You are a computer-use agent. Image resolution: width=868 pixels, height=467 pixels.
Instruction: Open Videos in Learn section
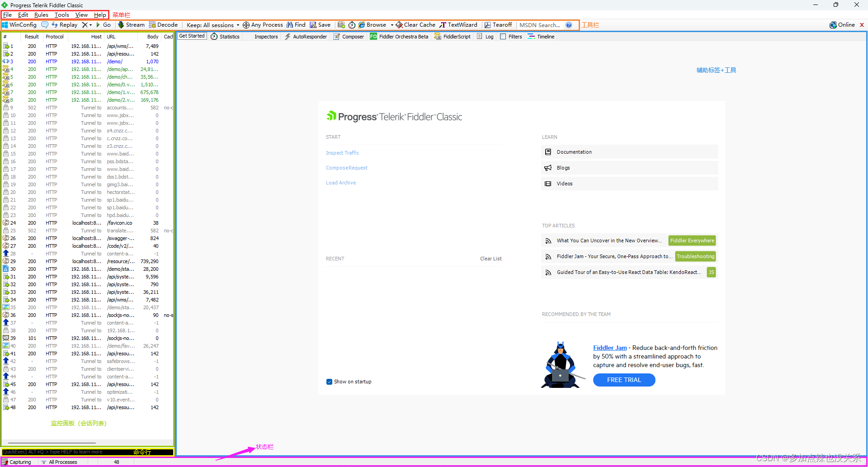(x=630, y=184)
